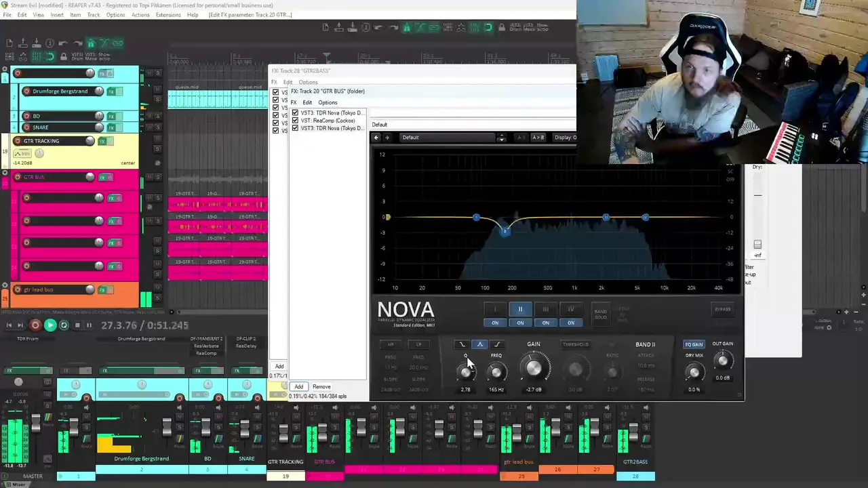The width and height of the screenshot is (868, 488).
Task: Arm record on Drumforge Bergstrand track
Action: click(26, 91)
